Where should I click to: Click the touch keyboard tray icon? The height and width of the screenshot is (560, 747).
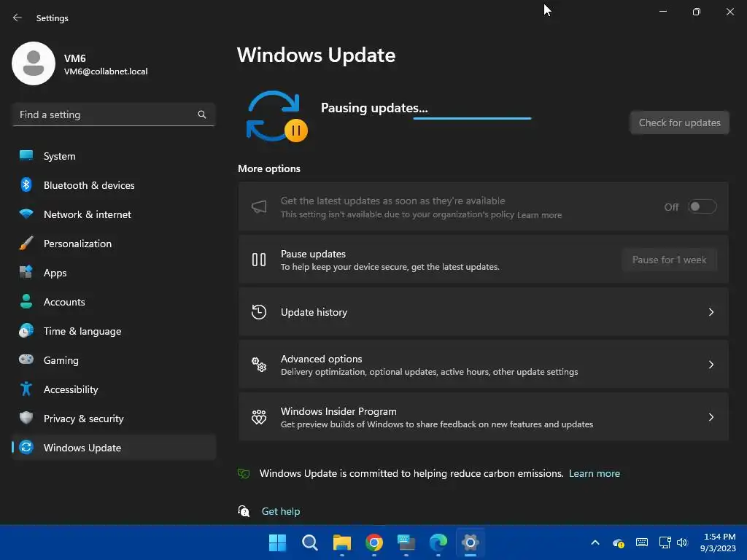(642, 542)
